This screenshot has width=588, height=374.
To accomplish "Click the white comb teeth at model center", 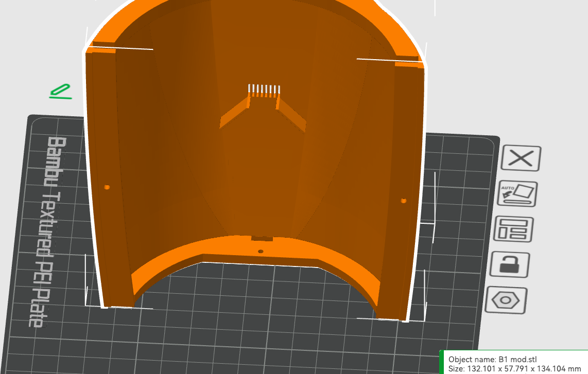I will click(x=264, y=90).
